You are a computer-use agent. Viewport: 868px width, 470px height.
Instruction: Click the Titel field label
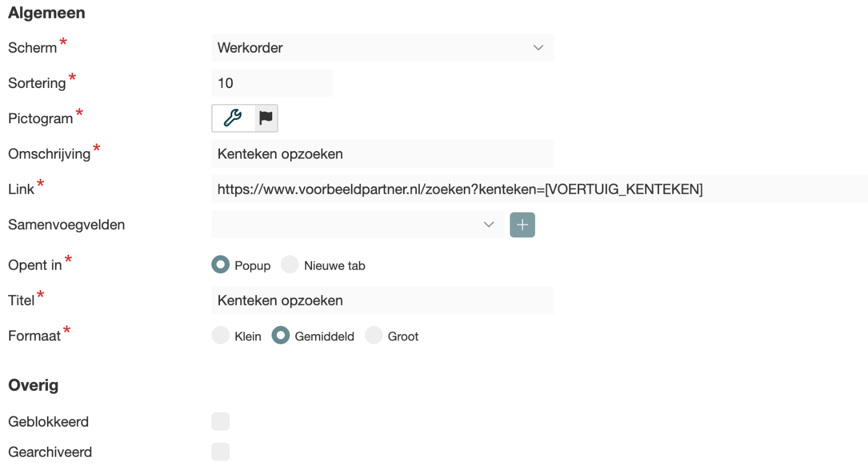tap(21, 301)
